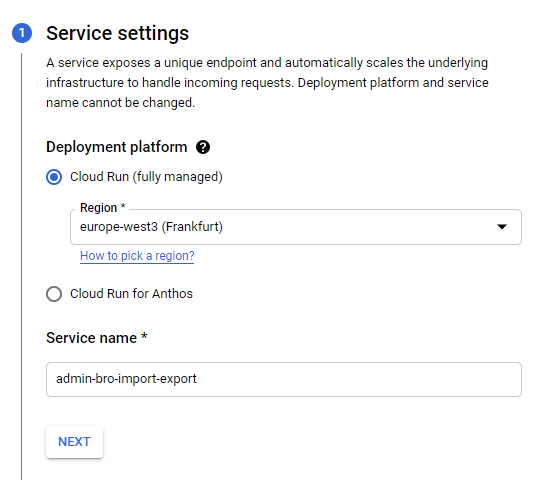Click the Service name label
546x480 pixels.
(x=97, y=338)
